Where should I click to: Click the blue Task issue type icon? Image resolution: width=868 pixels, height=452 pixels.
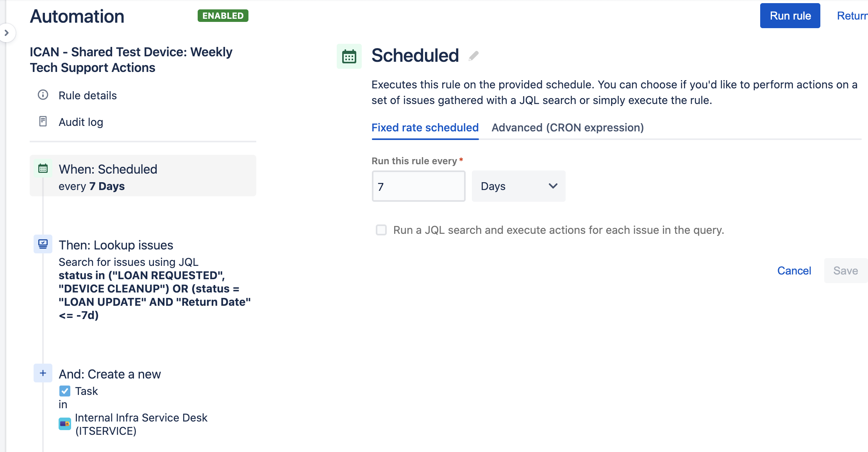coord(65,391)
